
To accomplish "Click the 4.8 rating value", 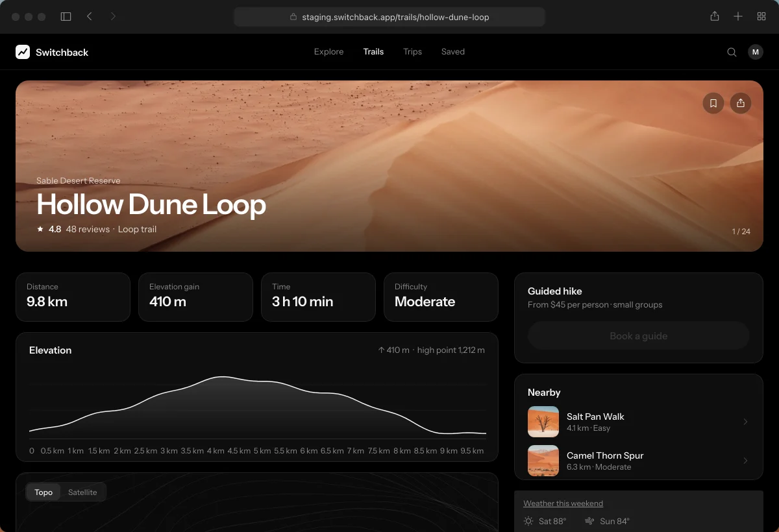I will (55, 229).
